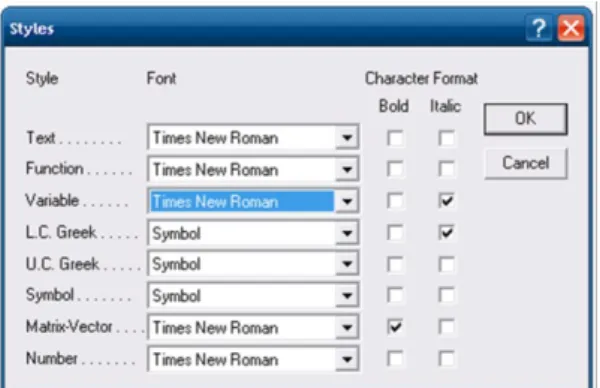Enable Bold for U.C. Greek

click(x=395, y=264)
